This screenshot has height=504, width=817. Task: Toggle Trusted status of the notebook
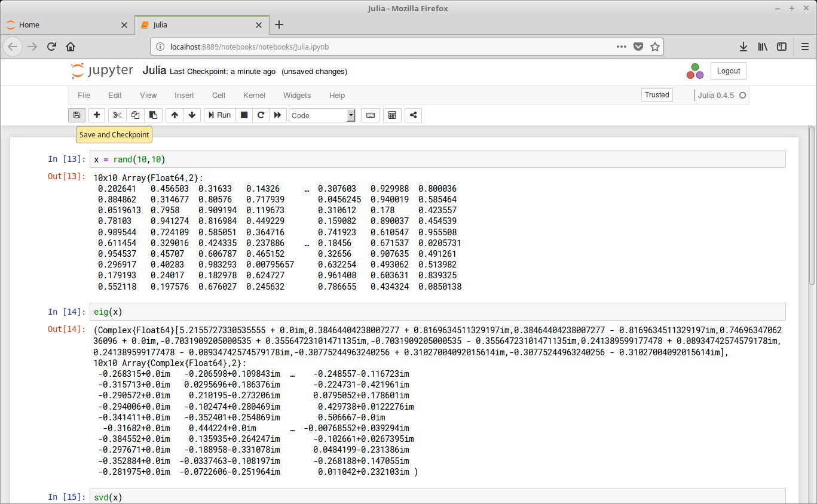(656, 94)
